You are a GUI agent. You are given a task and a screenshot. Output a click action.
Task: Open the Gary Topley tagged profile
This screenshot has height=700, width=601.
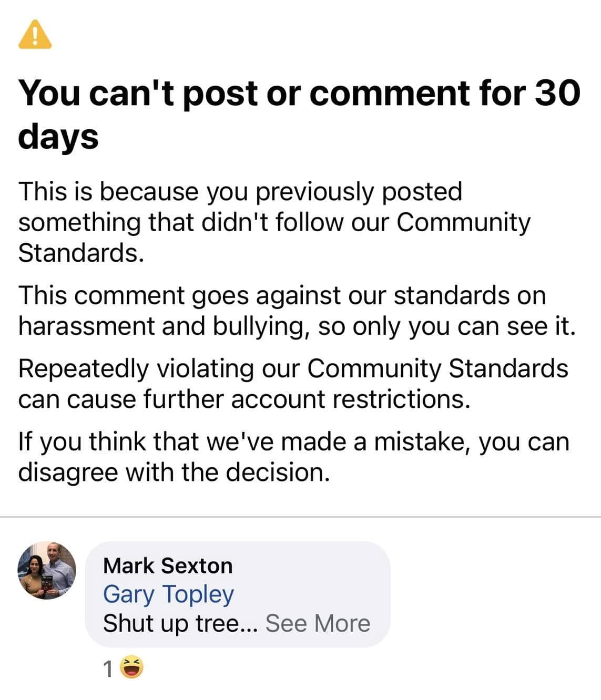(x=168, y=594)
